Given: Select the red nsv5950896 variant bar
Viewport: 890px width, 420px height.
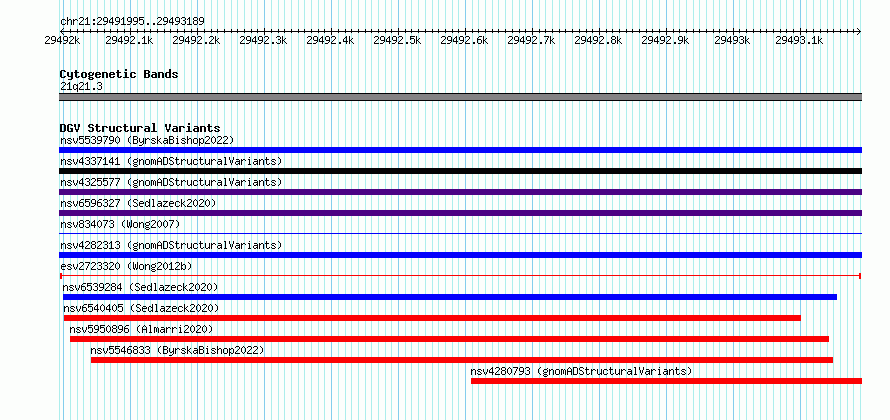Looking at the screenshot, I should (x=450, y=339).
